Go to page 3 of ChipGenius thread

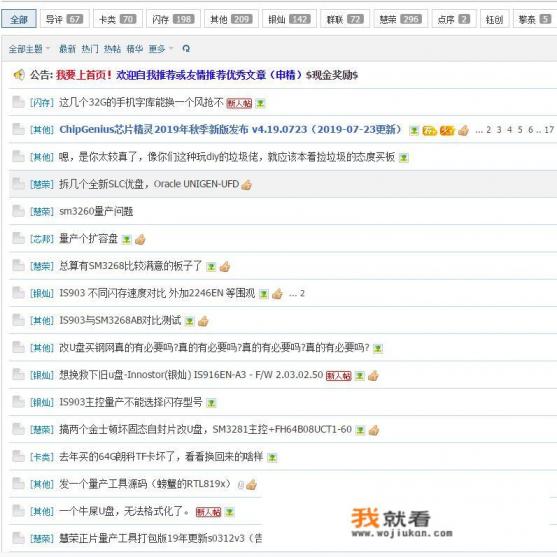click(499, 130)
